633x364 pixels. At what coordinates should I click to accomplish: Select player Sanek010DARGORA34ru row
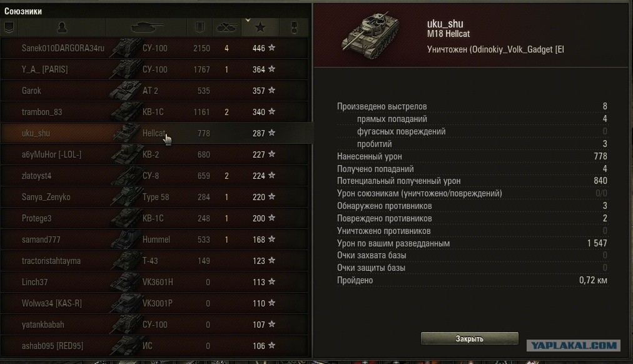point(154,48)
